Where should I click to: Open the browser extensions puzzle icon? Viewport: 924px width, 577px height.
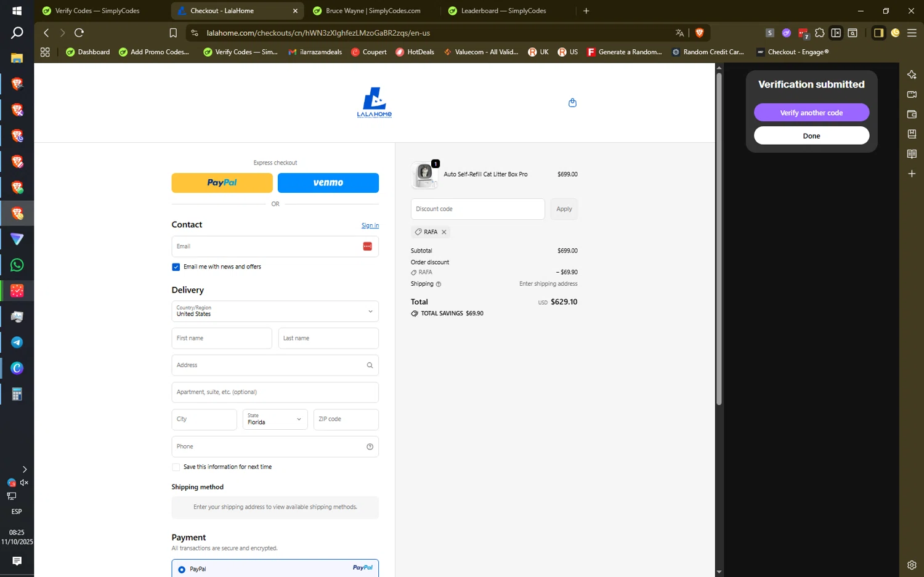coord(819,33)
